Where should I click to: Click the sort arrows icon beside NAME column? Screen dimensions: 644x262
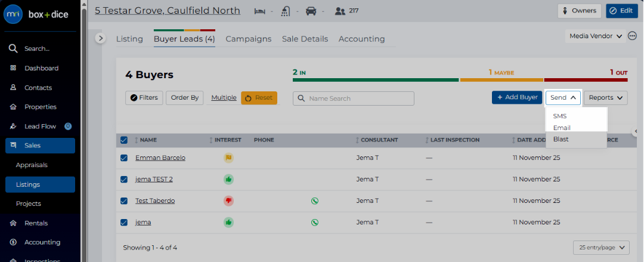tap(137, 140)
